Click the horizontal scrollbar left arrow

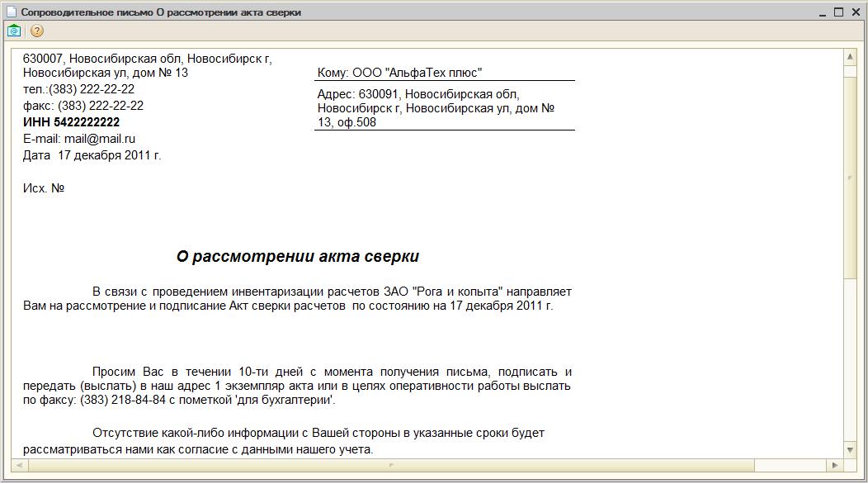(x=19, y=465)
